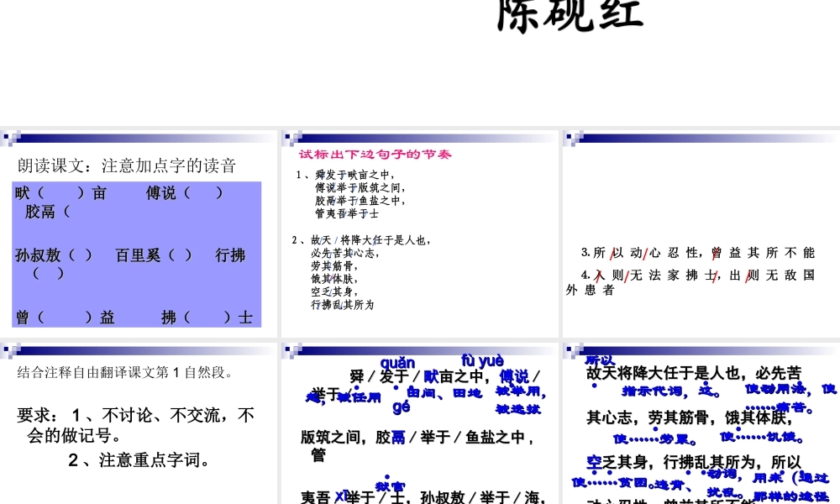
Task: Click the blue annotation 指示代词，这。
Action: click(671, 391)
